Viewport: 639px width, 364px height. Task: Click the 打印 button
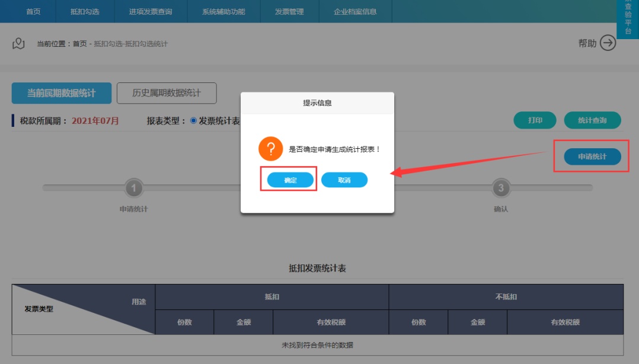[535, 120]
